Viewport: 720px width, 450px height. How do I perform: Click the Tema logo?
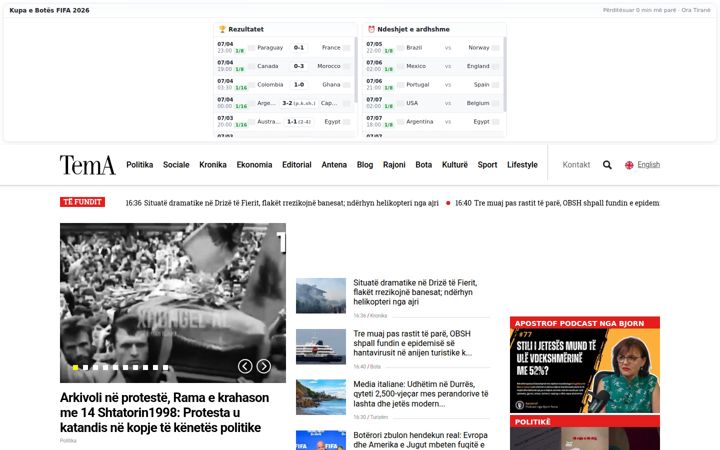(x=87, y=165)
